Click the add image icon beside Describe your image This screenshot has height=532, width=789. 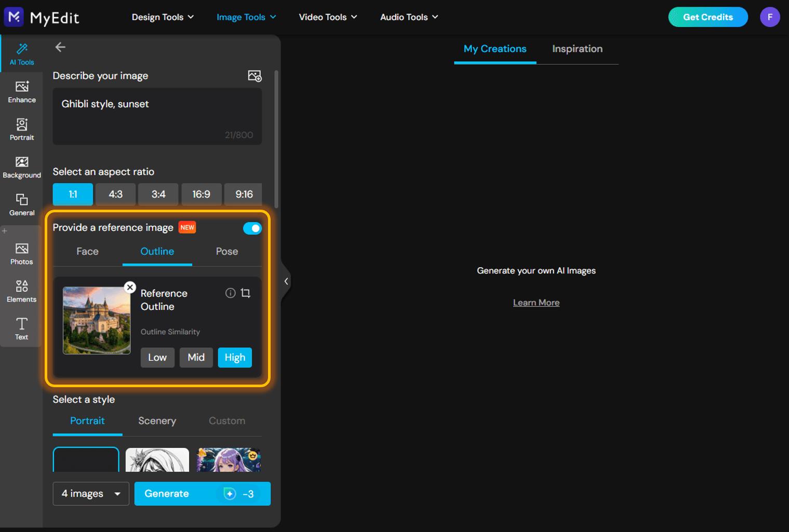point(255,76)
